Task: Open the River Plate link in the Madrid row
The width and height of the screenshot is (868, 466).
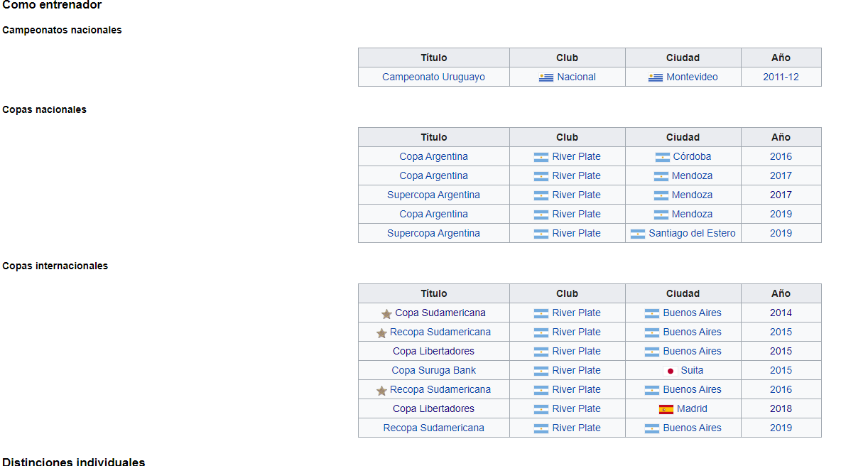Action: point(576,408)
